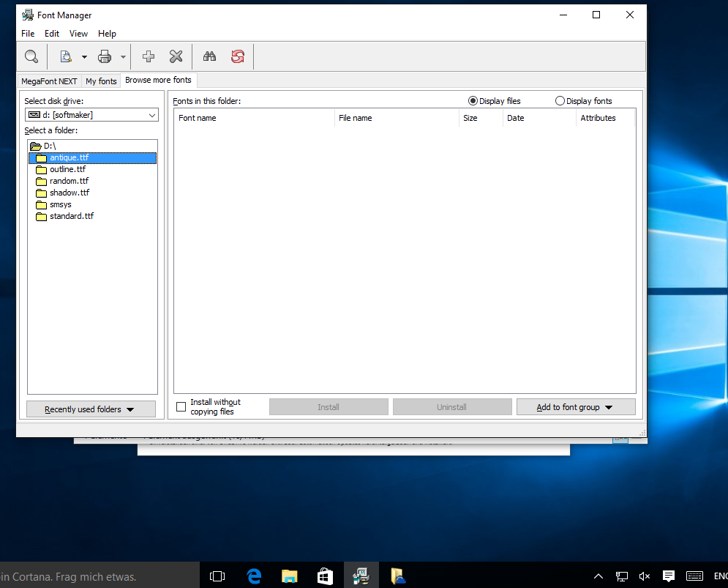Screen dimensions: 728x588
Task: Click the binoculars search icon
Action: [210, 56]
